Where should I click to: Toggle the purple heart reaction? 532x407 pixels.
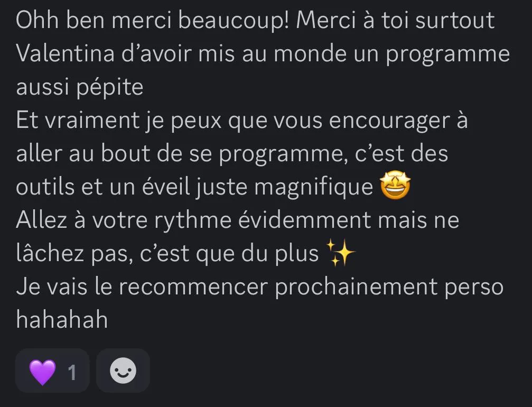click(52, 371)
